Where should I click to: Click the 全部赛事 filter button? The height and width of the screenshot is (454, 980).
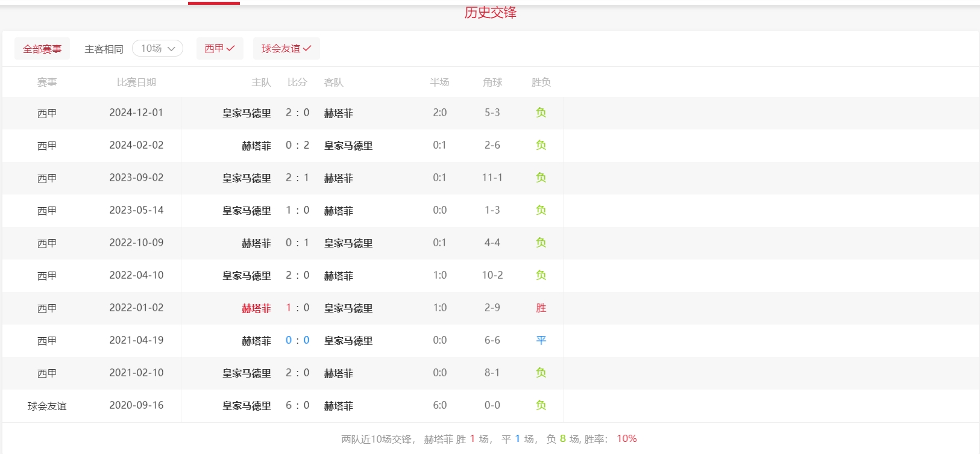pos(42,49)
